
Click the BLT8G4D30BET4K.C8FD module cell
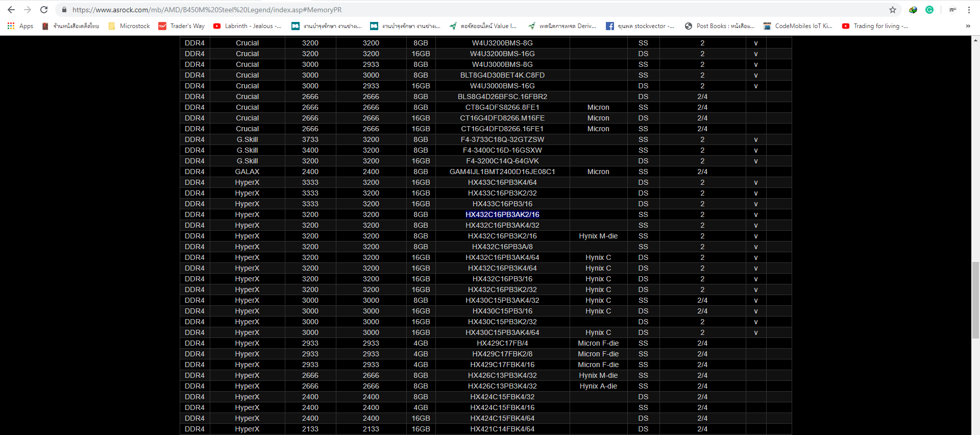point(502,75)
